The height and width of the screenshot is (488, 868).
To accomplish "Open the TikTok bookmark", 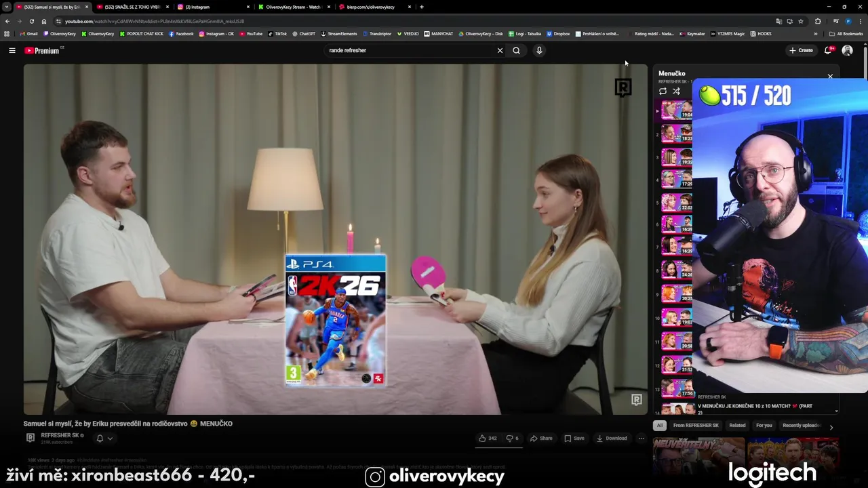I will [277, 33].
